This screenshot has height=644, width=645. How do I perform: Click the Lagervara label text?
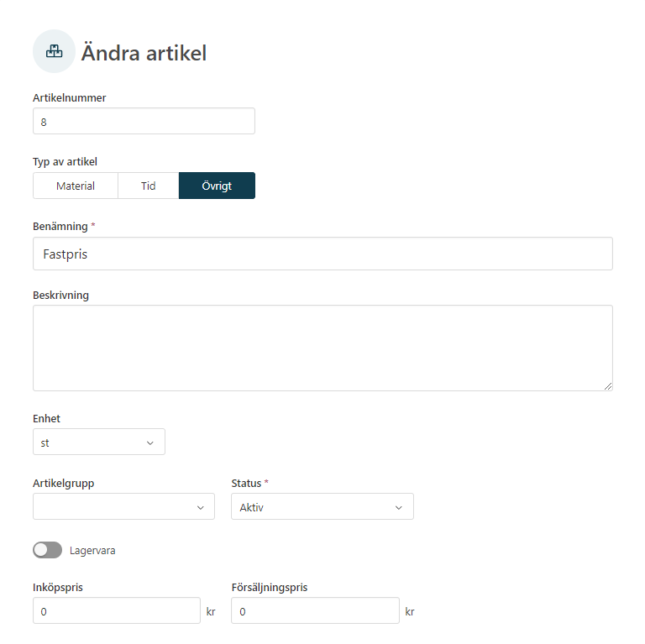(x=92, y=550)
